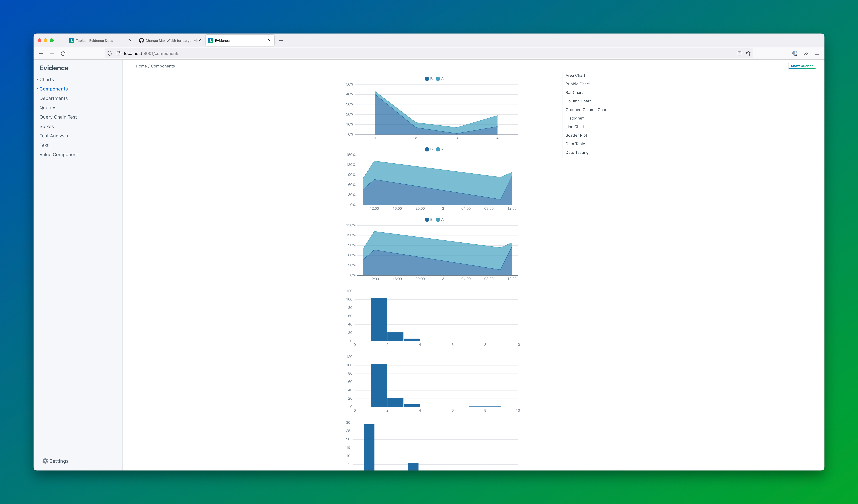
Task: Reload the page with refresh icon
Action: [x=63, y=53]
